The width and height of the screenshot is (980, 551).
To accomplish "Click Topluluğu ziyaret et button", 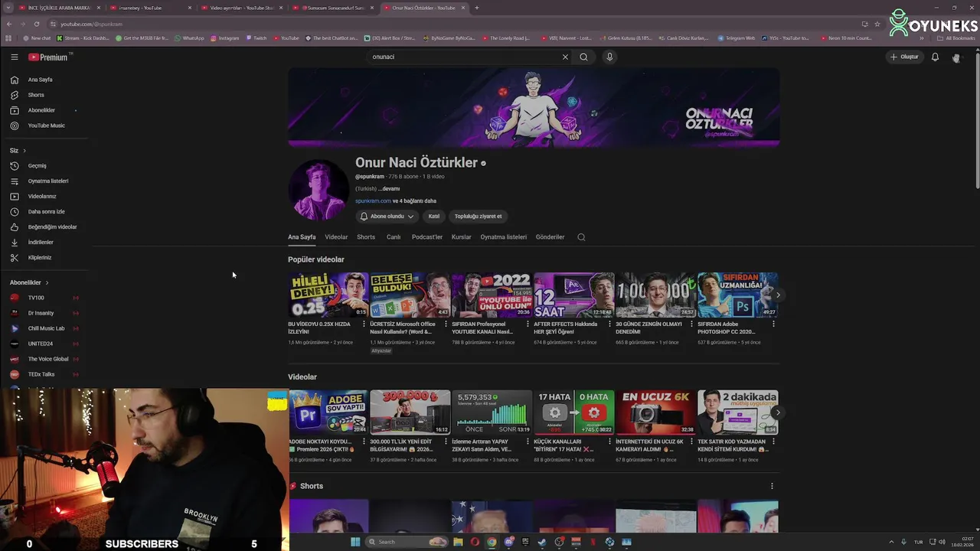I will (478, 217).
